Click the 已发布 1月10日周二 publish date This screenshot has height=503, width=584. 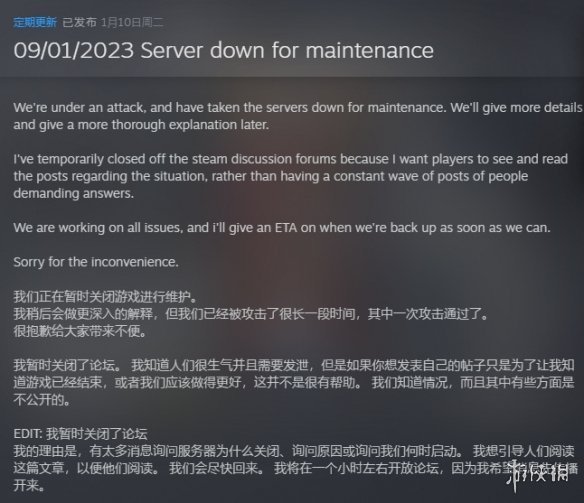(x=113, y=22)
